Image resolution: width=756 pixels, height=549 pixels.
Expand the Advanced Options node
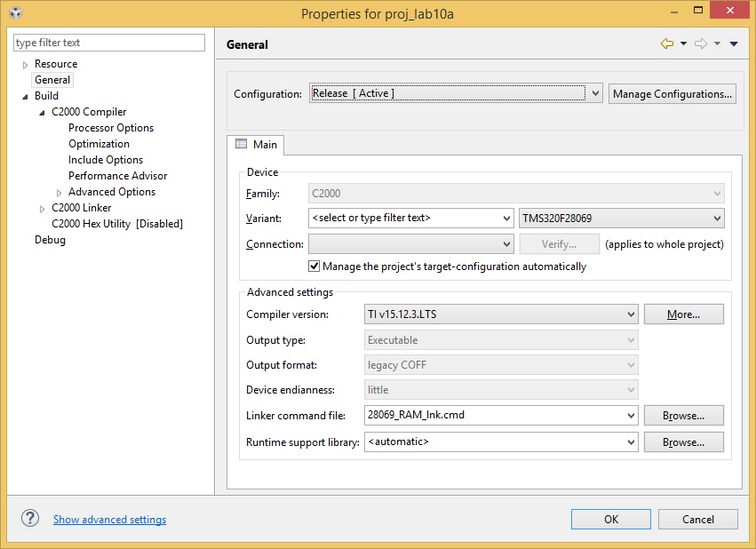tap(57, 191)
